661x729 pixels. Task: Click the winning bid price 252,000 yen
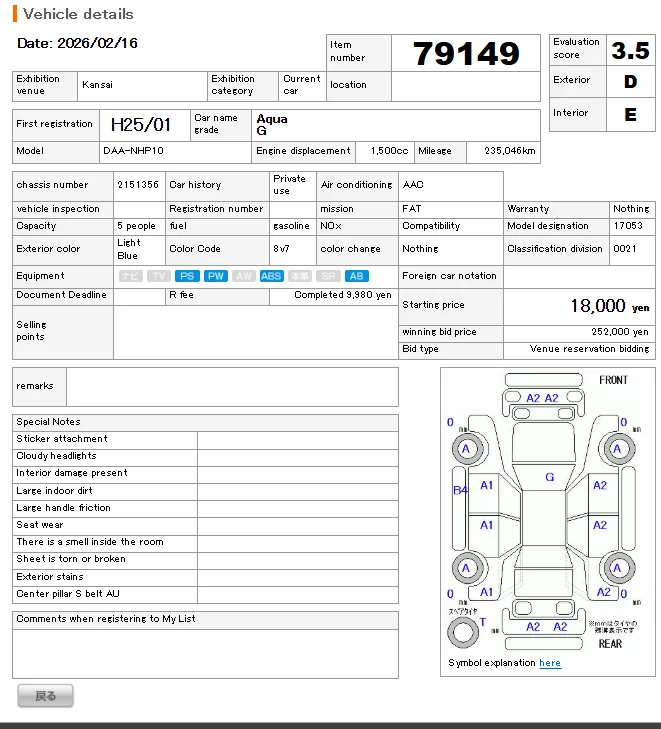[620, 332]
